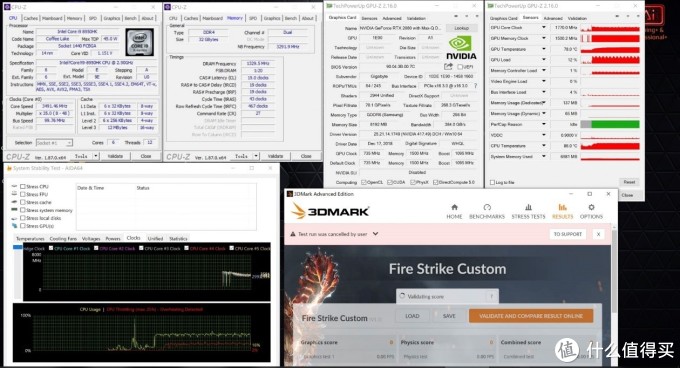Switch to AIDA64 Temperatures tab

30,238
